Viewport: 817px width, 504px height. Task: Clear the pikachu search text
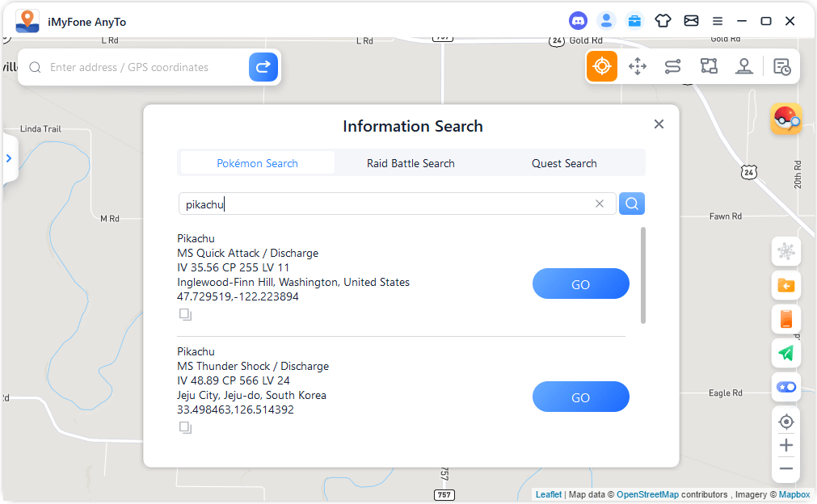[x=599, y=204]
